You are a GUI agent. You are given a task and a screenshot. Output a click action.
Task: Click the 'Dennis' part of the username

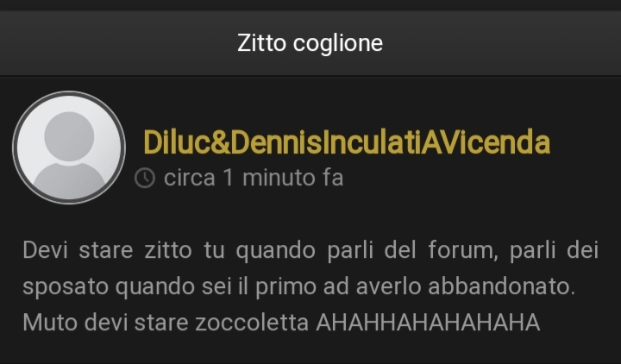(276, 142)
